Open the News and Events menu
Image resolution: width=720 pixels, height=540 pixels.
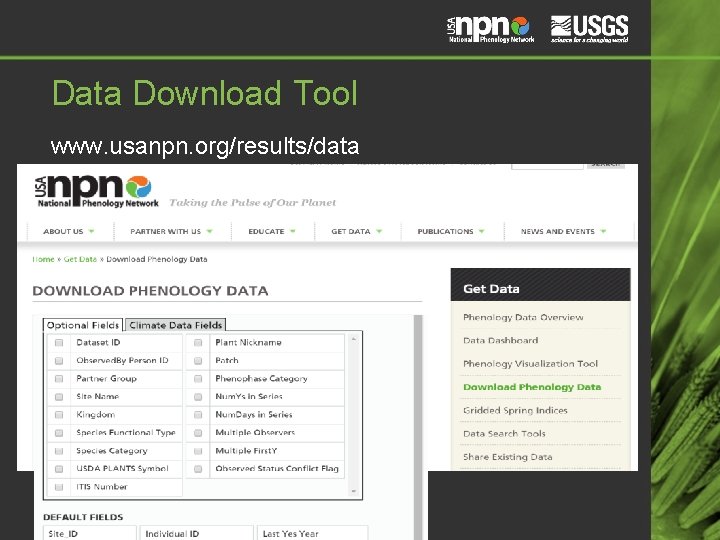pyautogui.click(x=558, y=231)
